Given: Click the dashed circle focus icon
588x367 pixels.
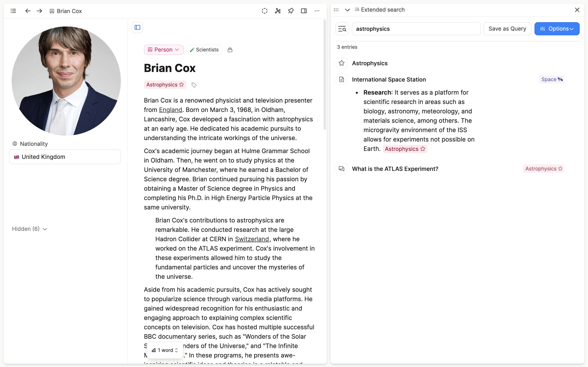Looking at the screenshot, I should (x=265, y=11).
